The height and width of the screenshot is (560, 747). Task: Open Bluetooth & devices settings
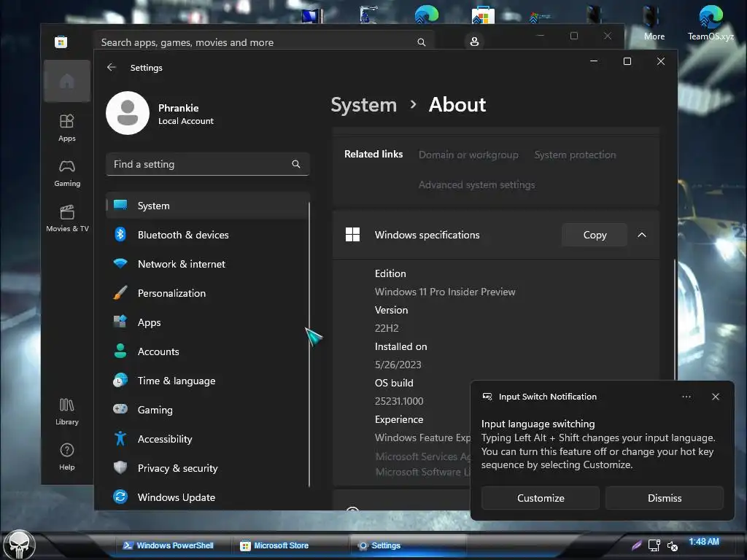coord(208,235)
